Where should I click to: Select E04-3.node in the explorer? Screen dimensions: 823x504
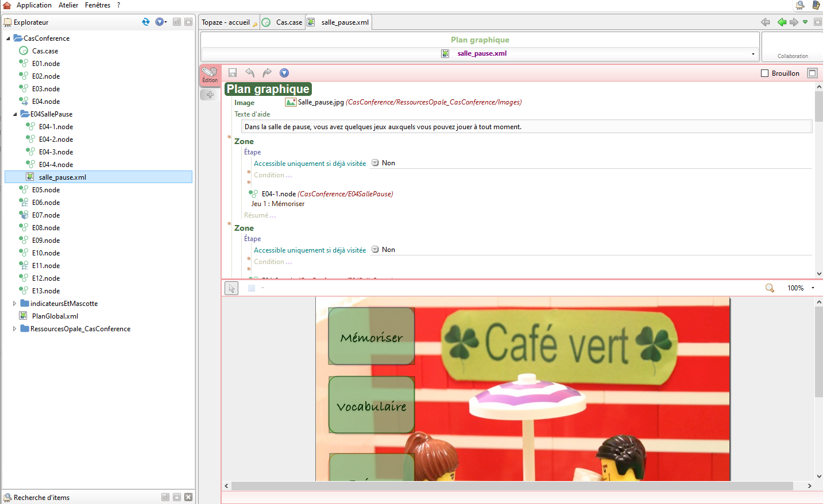(56, 152)
